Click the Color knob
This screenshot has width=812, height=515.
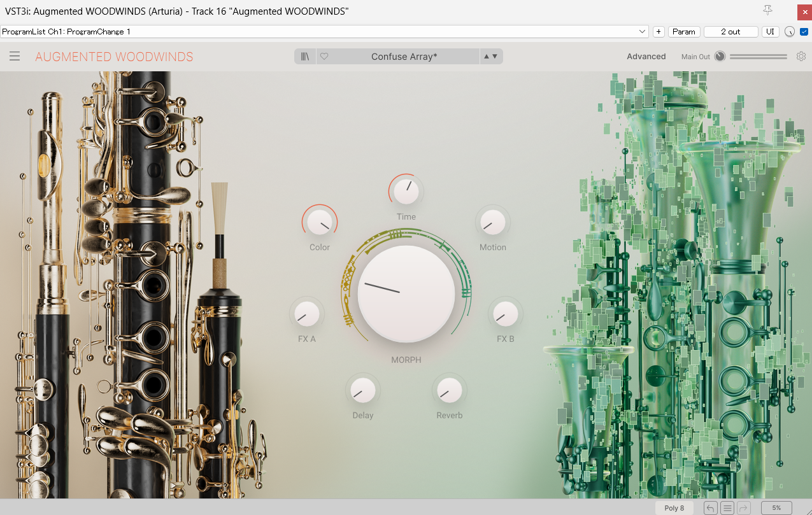click(320, 222)
